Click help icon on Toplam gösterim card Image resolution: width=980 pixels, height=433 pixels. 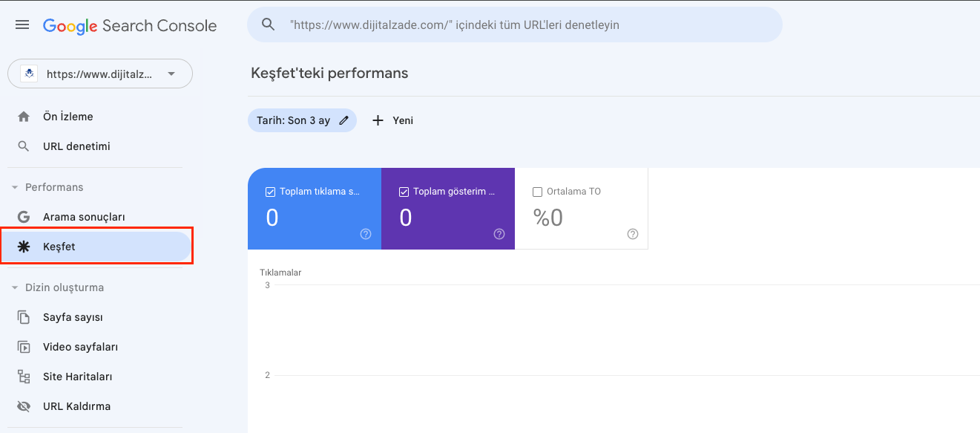pos(499,234)
